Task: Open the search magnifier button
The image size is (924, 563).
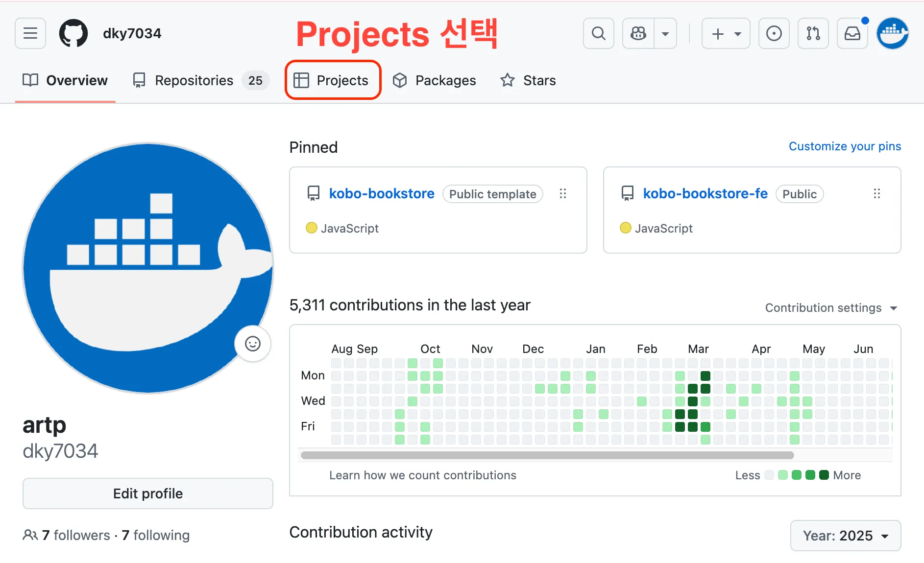Action: click(599, 33)
